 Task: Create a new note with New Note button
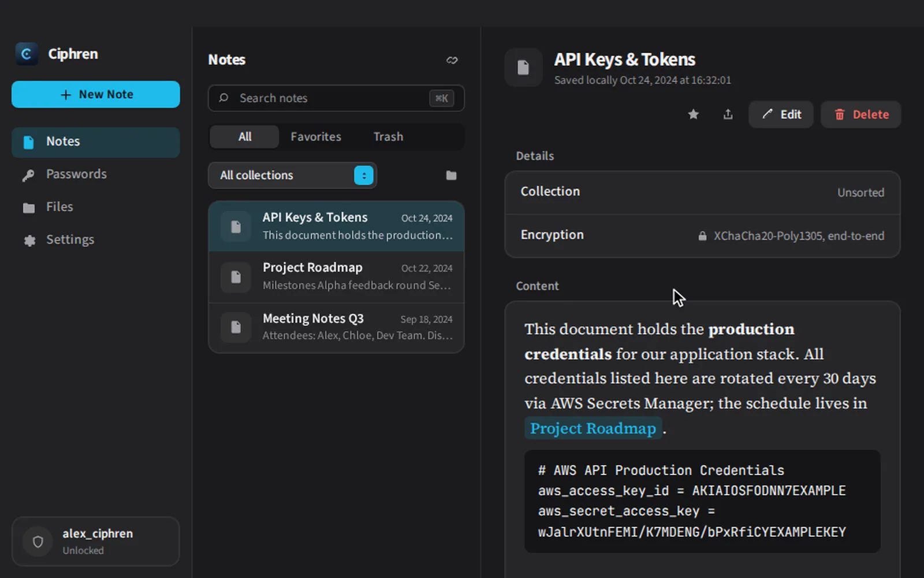(x=96, y=94)
